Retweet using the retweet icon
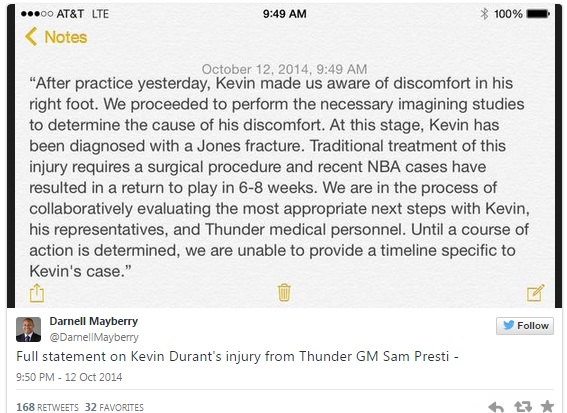The image size is (567, 413). 523,407
